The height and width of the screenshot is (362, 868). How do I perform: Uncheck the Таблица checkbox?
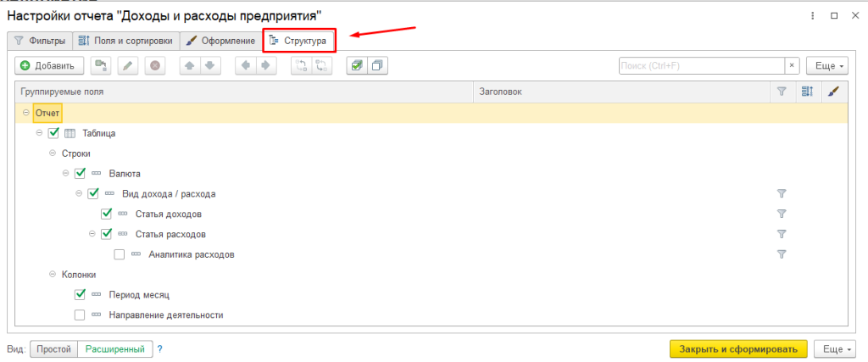[x=53, y=133]
